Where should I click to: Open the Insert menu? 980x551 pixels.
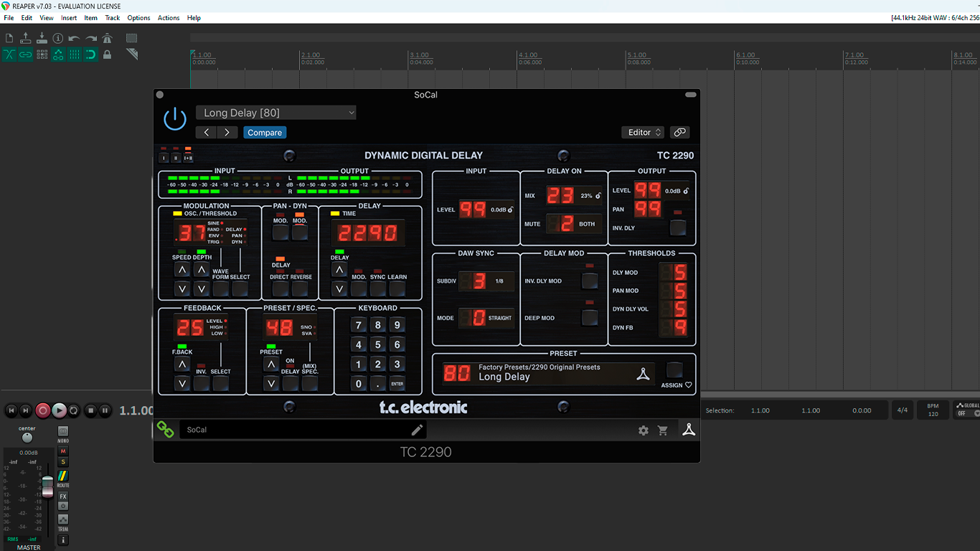[x=69, y=18]
